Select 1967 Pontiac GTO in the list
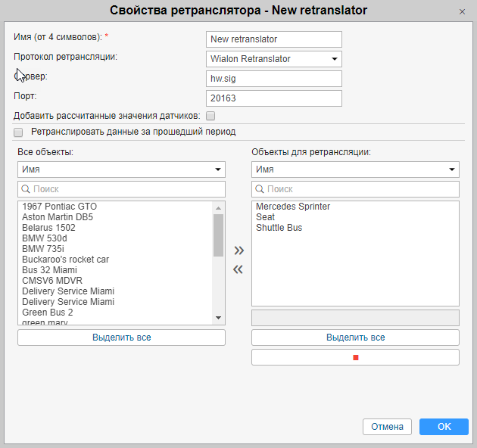 click(x=60, y=207)
